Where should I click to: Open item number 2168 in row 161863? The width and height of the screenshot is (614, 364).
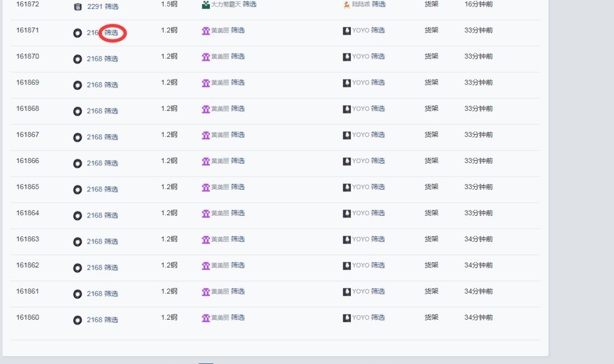click(x=94, y=241)
